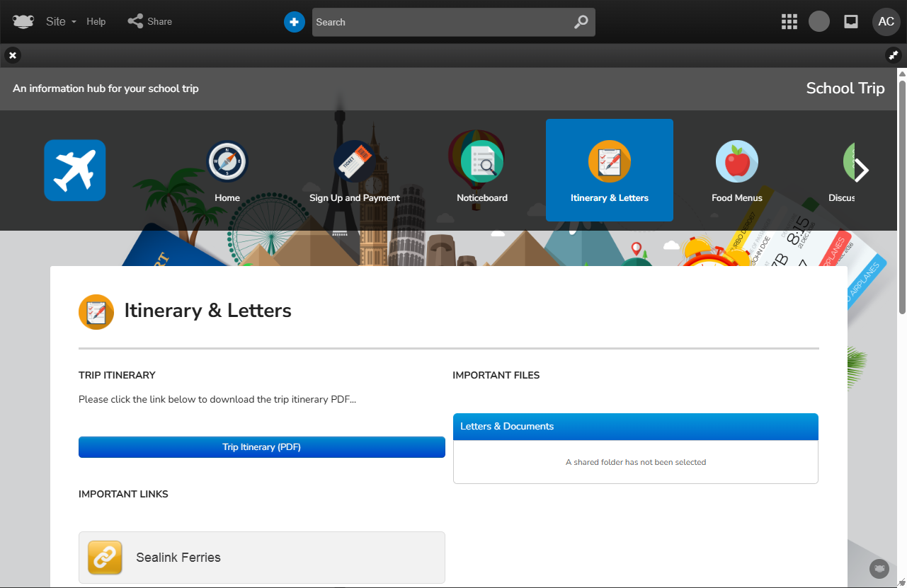The width and height of the screenshot is (907, 588).
Task: Open the AC user profile menu
Action: (886, 22)
